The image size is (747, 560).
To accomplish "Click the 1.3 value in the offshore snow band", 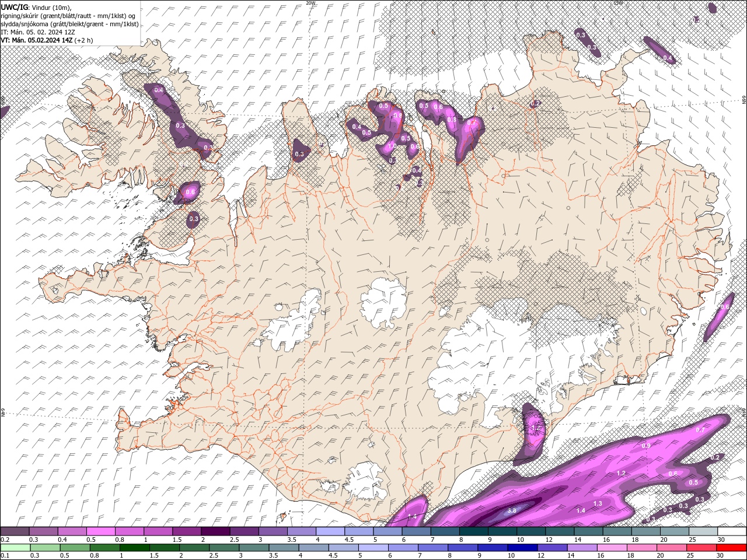I will [x=598, y=503].
